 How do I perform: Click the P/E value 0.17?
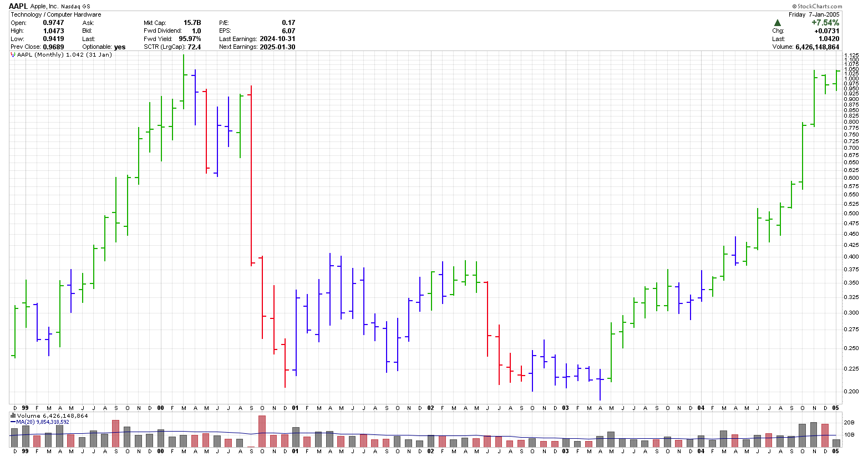(x=288, y=23)
